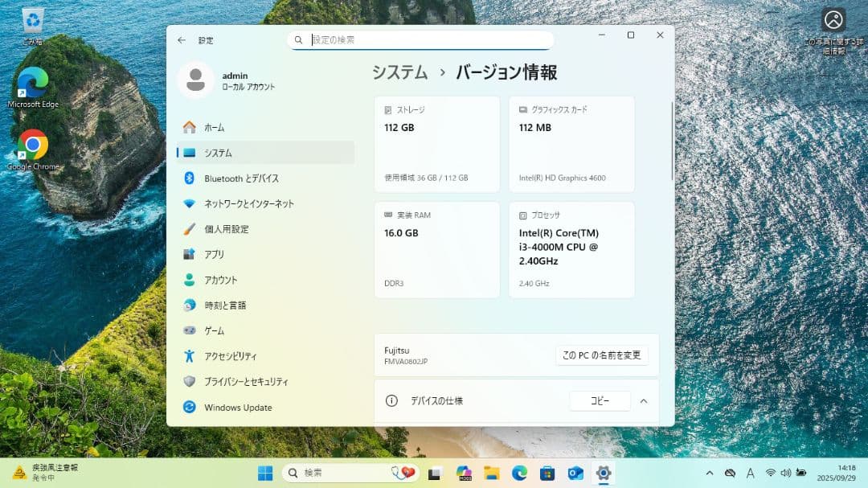Image resolution: width=868 pixels, height=488 pixels.
Task: Show hidden tray icons chevron
Action: 710,473
